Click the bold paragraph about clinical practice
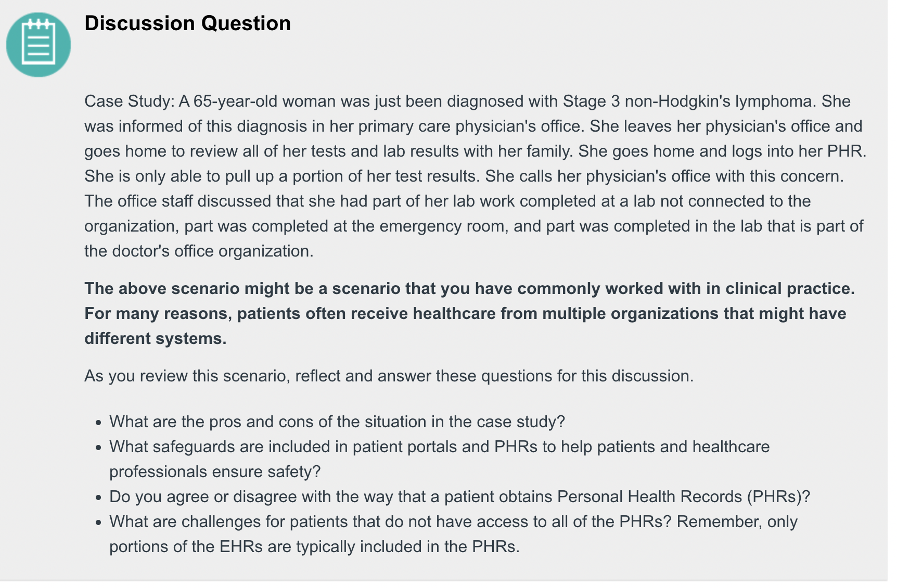897x588 pixels. (469, 313)
